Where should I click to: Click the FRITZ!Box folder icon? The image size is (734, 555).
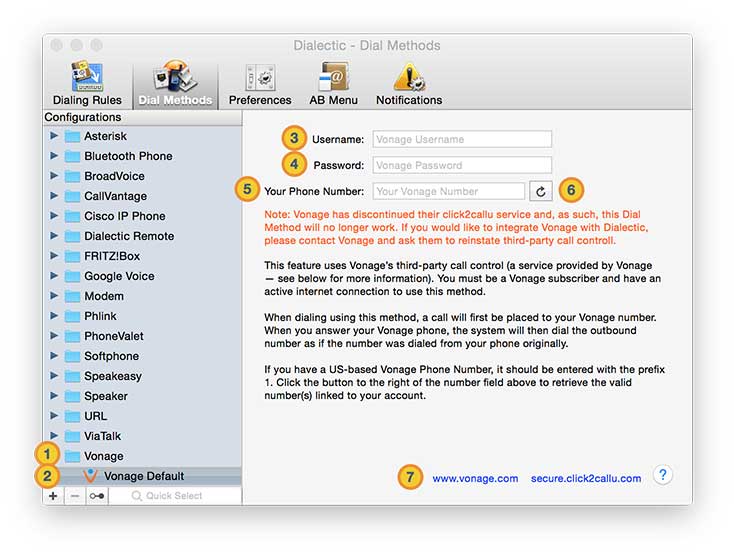point(72,256)
